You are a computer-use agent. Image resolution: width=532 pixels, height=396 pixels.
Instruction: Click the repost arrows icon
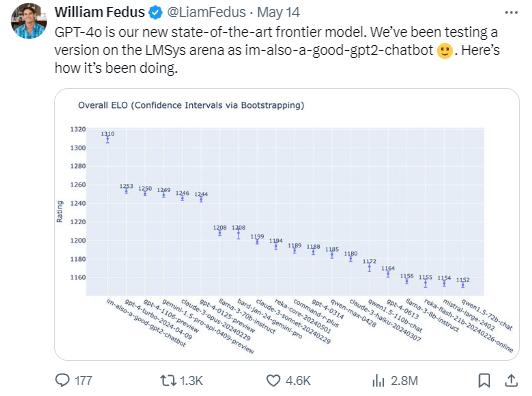pyautogui.click(x=168, y=380)
